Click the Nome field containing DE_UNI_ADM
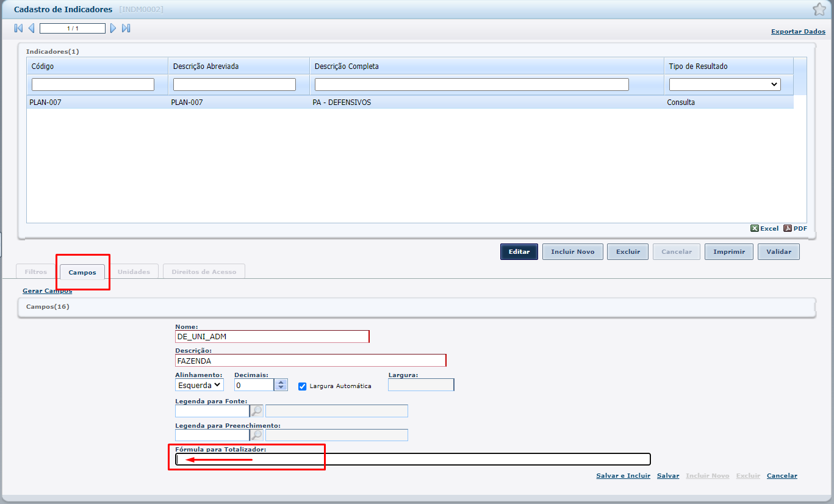Viewport: 834px width, 504px height. (x=272, y=336)
